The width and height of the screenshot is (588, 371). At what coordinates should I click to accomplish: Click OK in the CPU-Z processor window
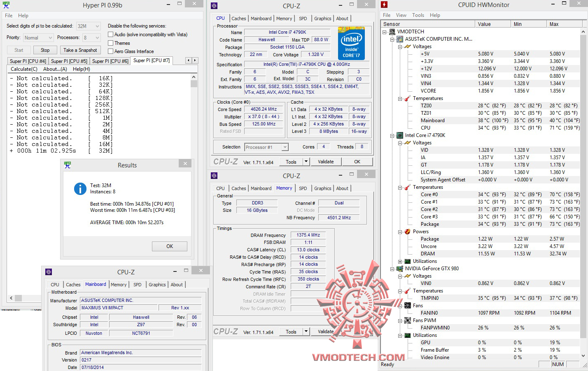pos(357,162)
